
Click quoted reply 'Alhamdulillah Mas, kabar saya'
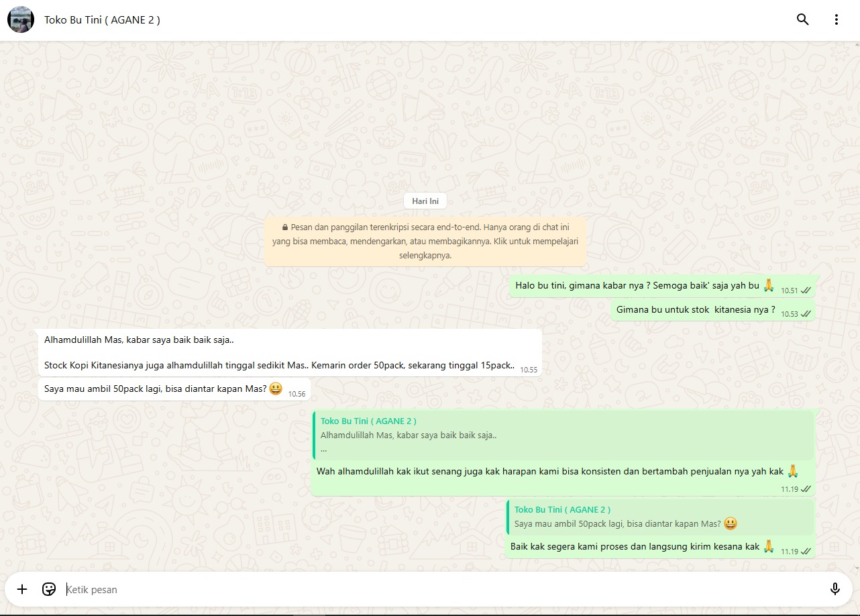[x=563, y=435]
